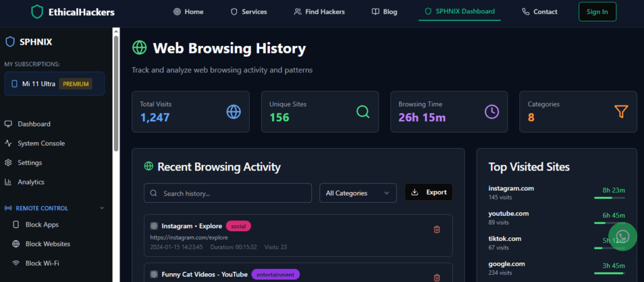Click the Sign In button

(x=597, y=11)
